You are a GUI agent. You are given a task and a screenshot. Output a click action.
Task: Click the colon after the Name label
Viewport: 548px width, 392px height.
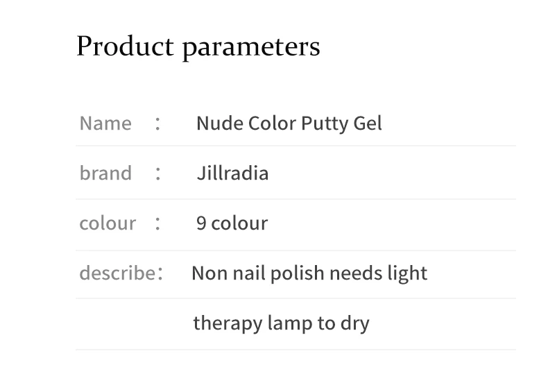coord(158,123)
